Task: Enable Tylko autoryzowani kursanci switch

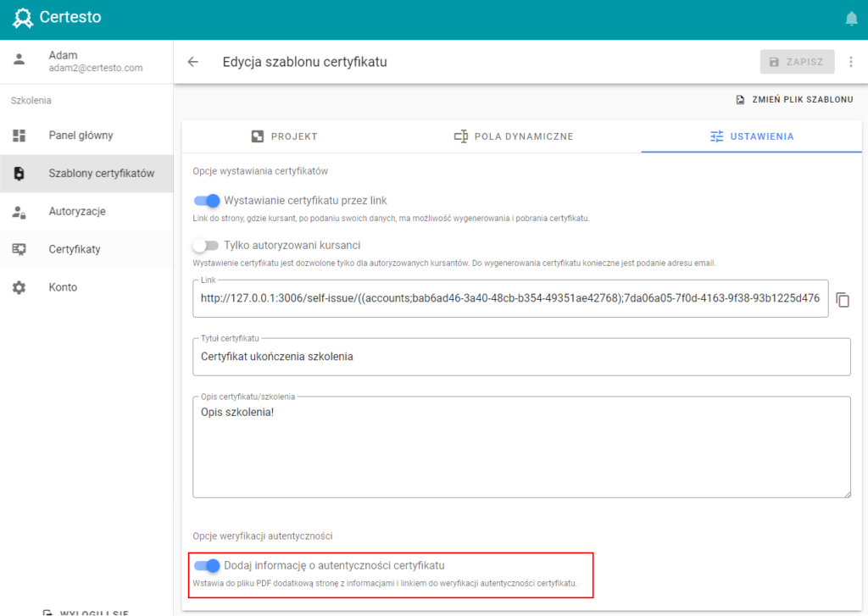Action: tap(205, 245)
